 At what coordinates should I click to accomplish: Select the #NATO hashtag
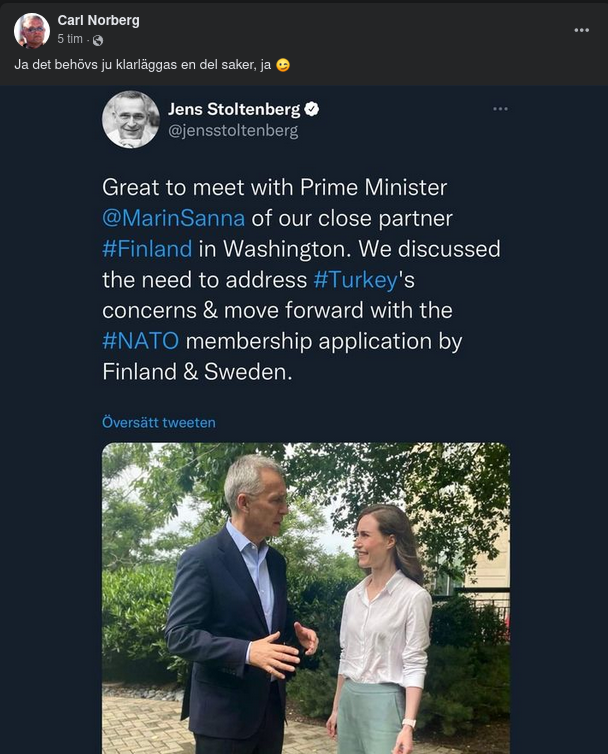141,341
